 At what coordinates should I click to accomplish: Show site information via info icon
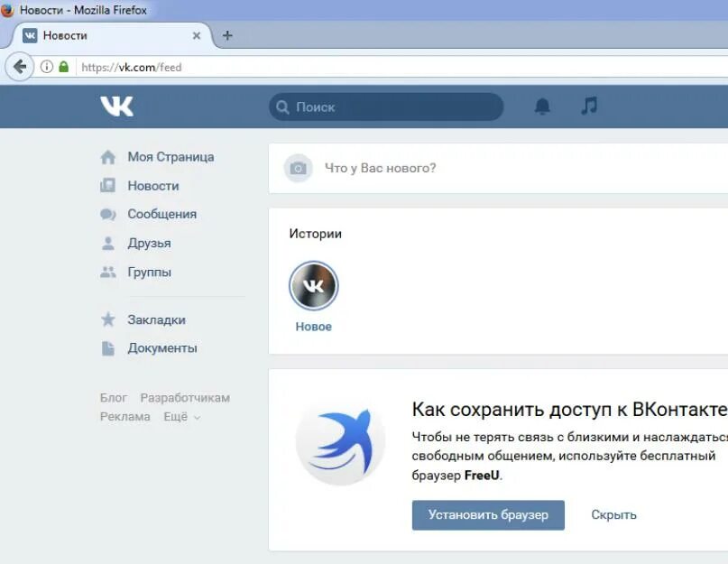(46, 67)
